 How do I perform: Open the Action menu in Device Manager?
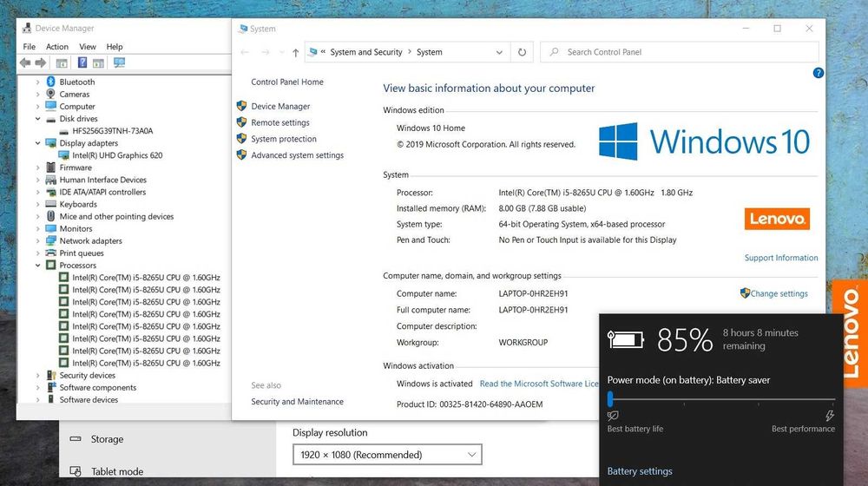[57, 47]
